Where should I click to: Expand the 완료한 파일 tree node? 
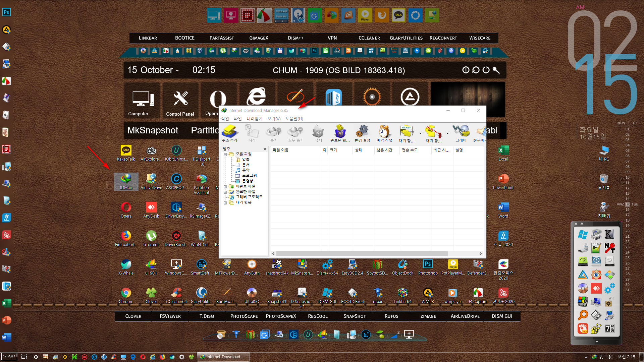click(225, 192)
